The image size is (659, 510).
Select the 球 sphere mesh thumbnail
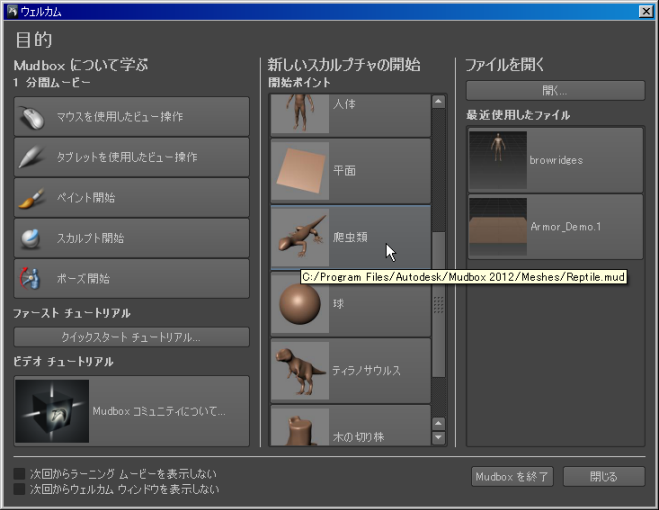pyautogui.click(x=300, y=304)
